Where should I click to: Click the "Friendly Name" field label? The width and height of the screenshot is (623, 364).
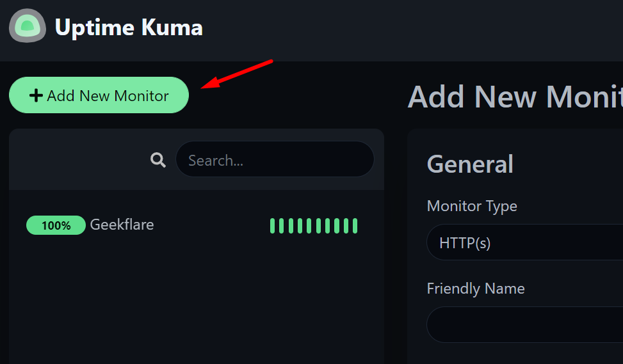476,289
